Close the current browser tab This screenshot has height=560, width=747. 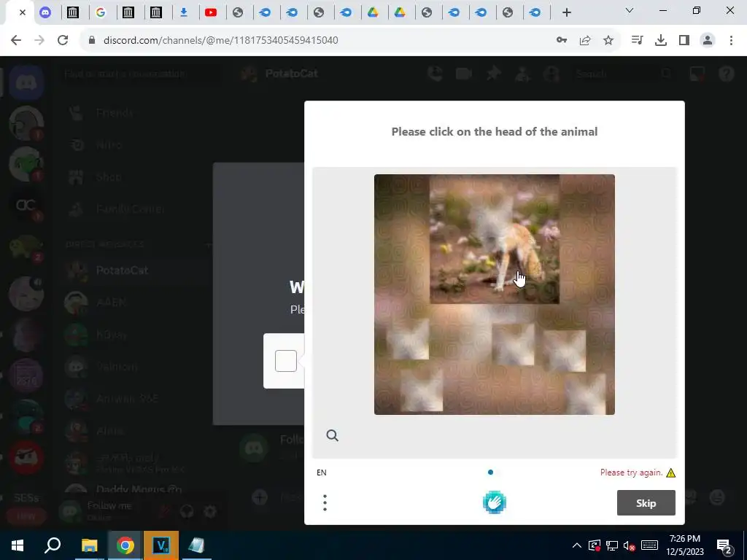(x=22, y=12)
